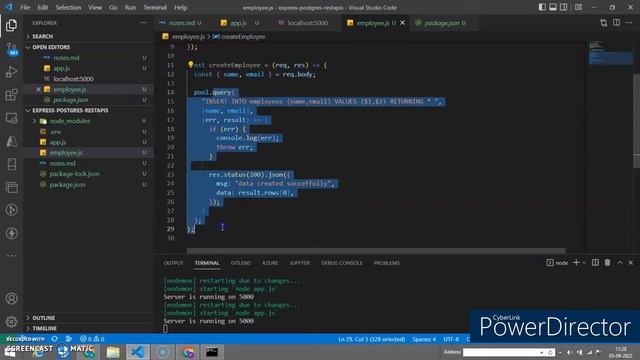Switch to the DEBUG CONSOLE panel tab
640x360 pixels.
point(341,263)
